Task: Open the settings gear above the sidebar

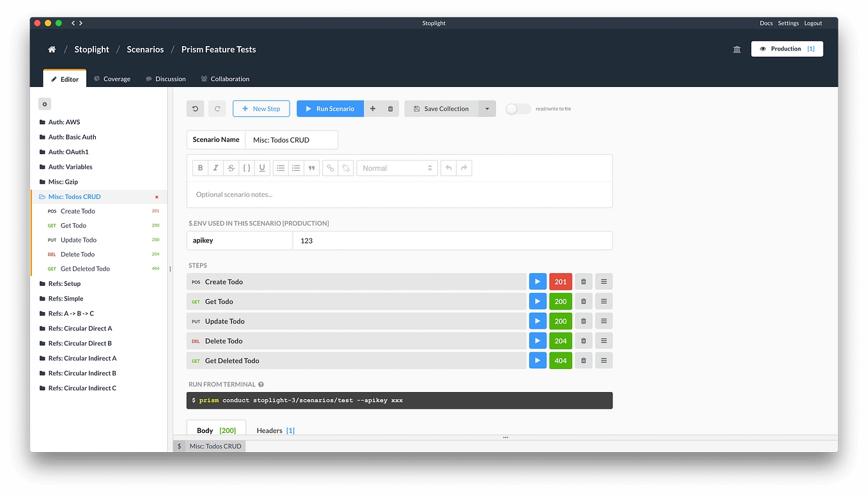Action: [44, 103]
